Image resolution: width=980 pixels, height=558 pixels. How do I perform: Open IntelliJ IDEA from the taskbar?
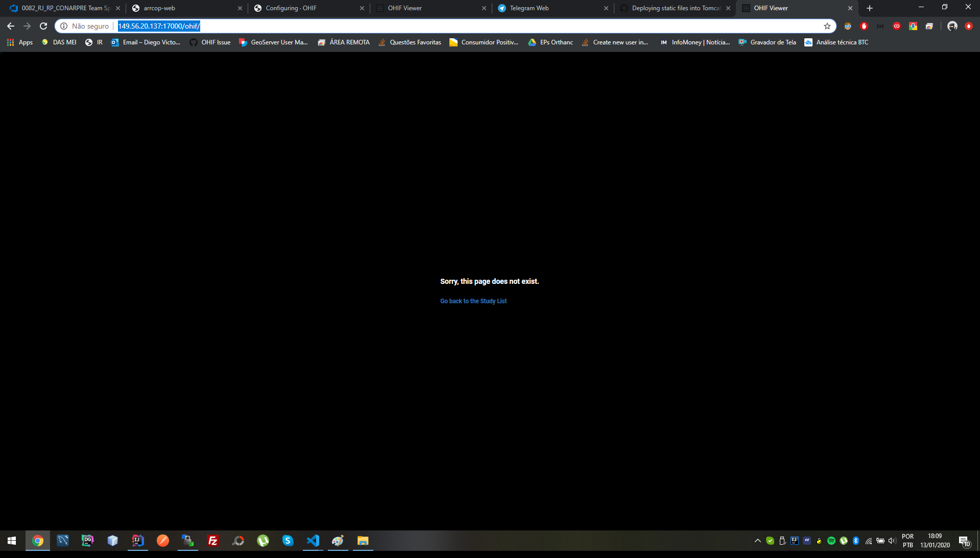[x=138, y=541]
